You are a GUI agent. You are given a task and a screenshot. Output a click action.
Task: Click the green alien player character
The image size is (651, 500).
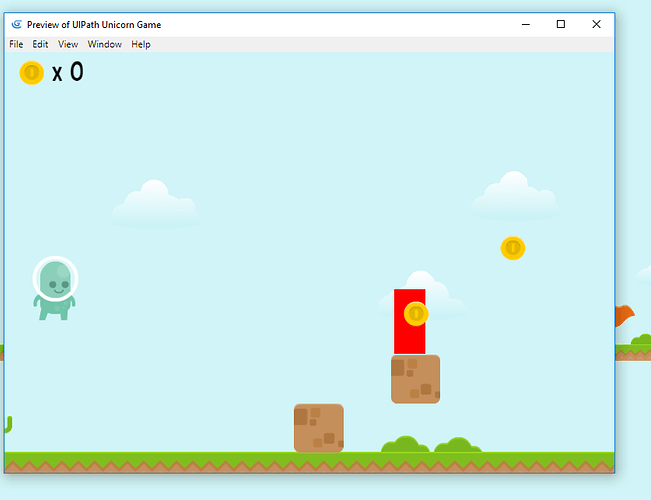(55, 288)
